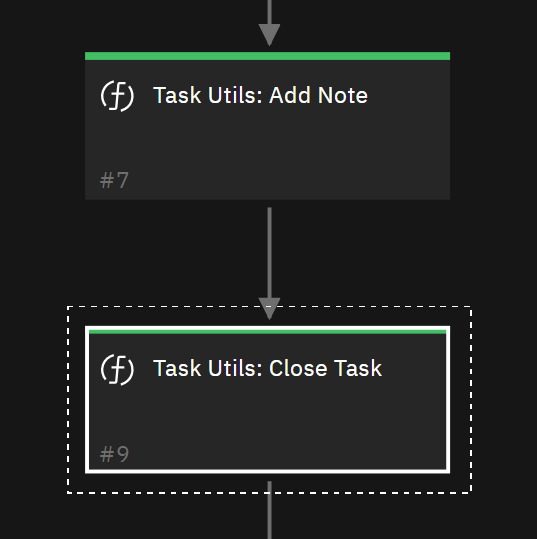Select the outgoing connector below Close Task node
Image resolution: width=537 pixels, height=539 pixels.
click(x=269, y=510)
